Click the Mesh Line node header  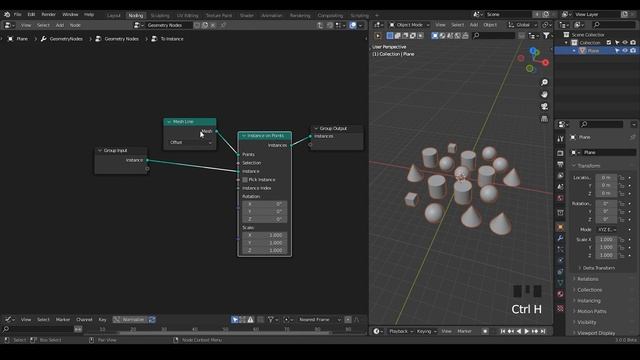190,122
